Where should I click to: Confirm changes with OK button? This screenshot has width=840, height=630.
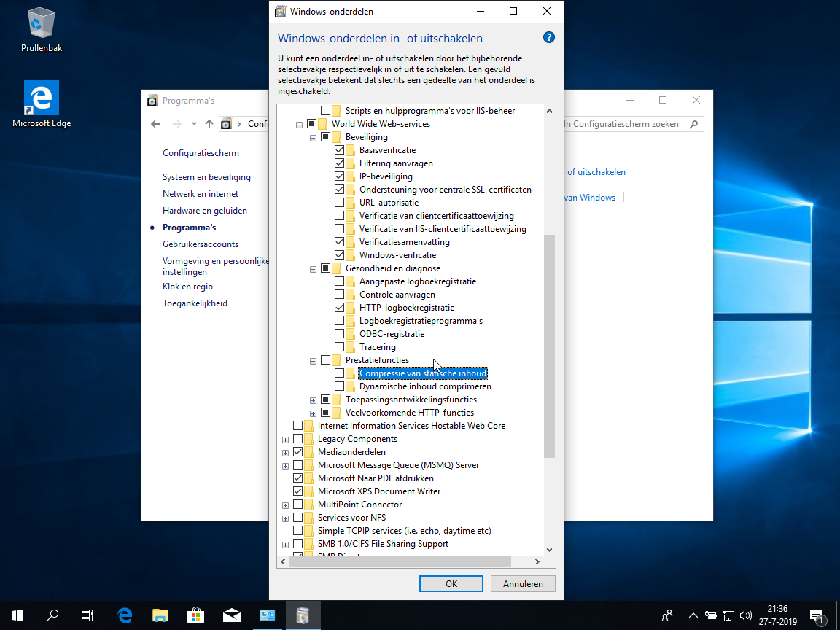point(451,583)
